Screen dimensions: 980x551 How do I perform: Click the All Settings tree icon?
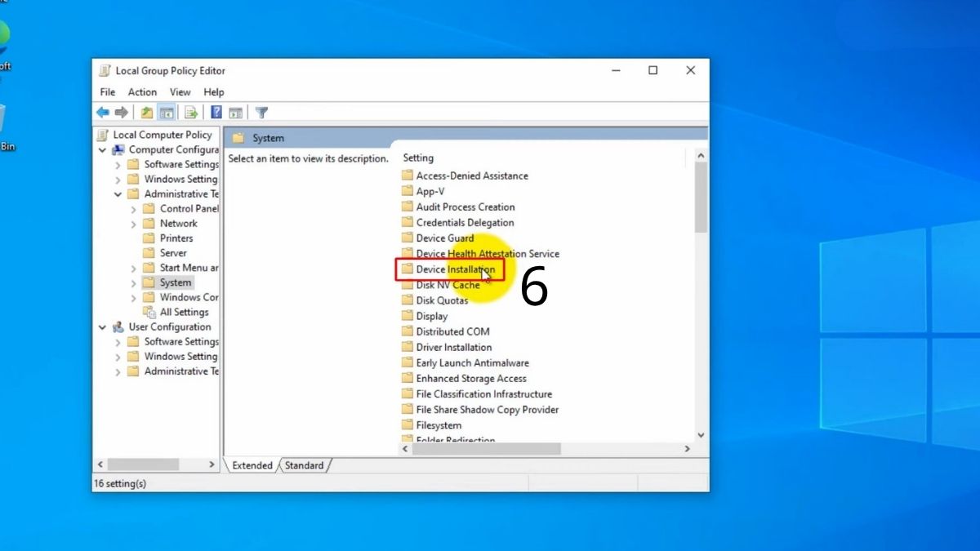click(x=149, y=312)
